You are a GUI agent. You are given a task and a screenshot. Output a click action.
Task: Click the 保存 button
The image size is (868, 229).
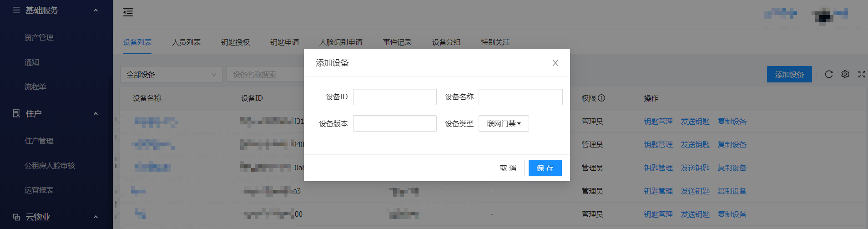(x=545, y=168)
